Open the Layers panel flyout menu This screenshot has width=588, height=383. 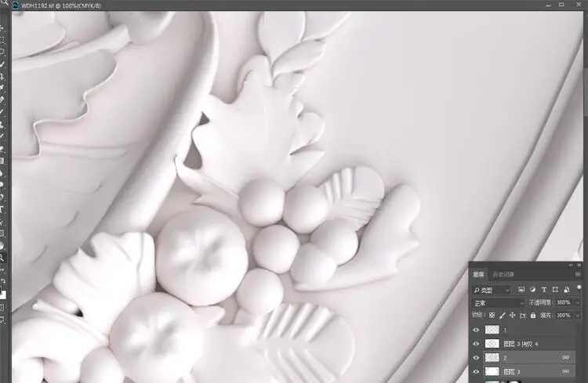point(578,274)
